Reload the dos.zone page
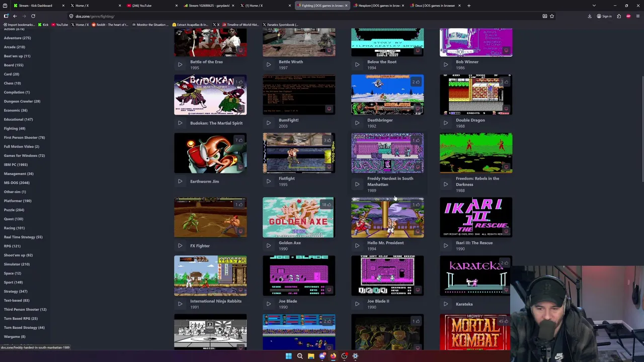This screenshot has height=362, width=644. pos(33,16)
